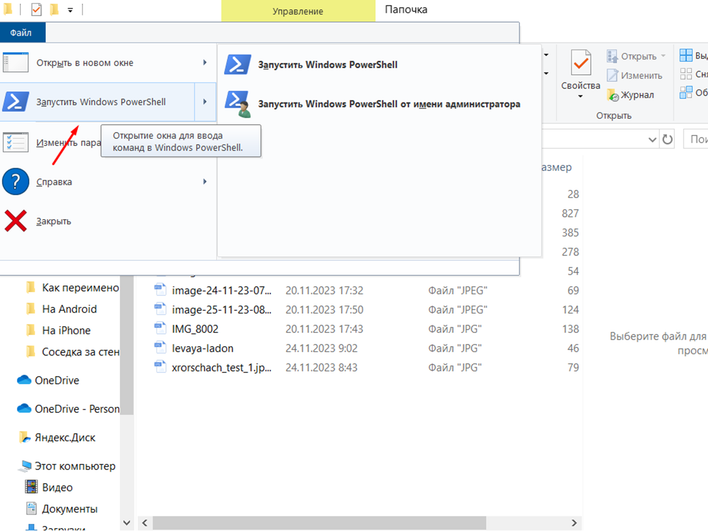
Task: Click navigation pane scrollbar down arrow
Action: (x=127, y=523)
